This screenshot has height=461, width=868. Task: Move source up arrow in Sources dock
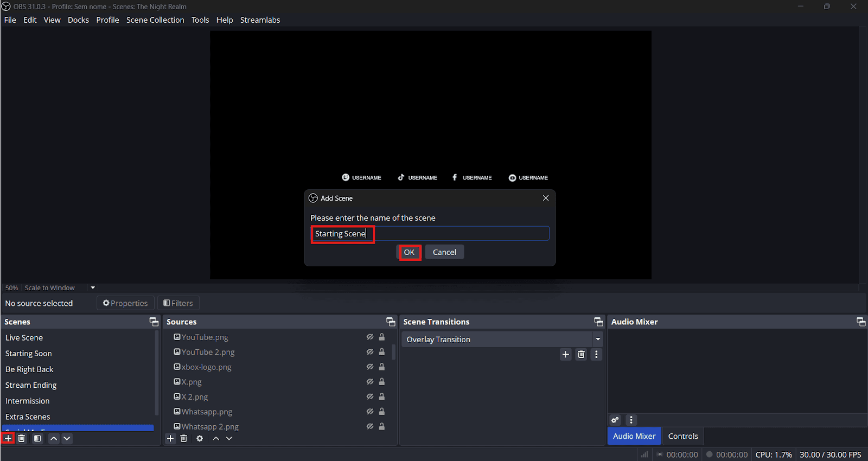pos(216,438)
